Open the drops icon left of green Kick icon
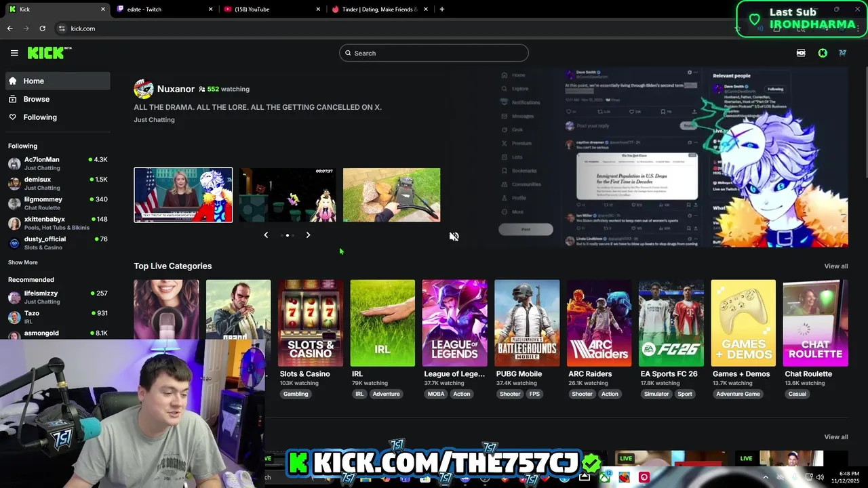868x488 pixels. pyautogui.click(x=801, y=53)
